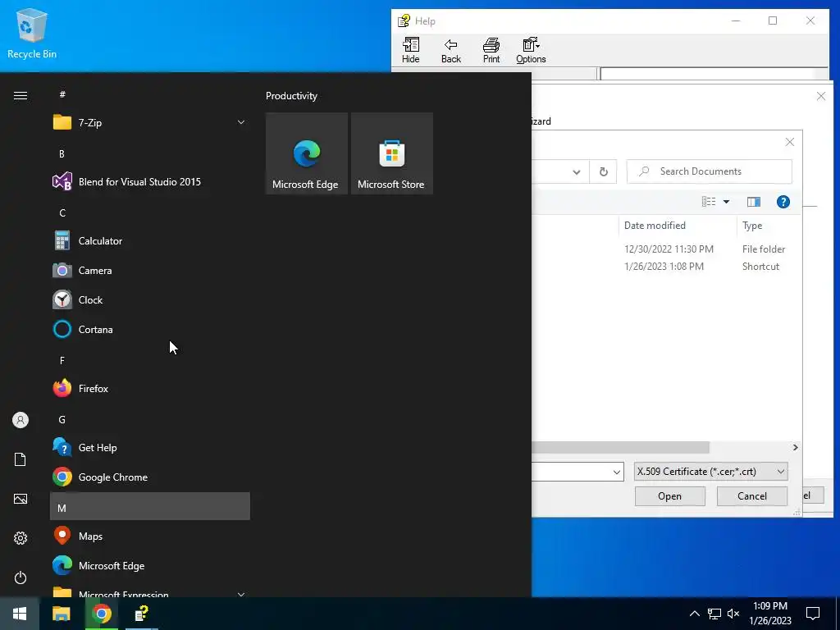Viewport: 840px width, 630px height.
Task: Click the C letter header
Action: [x=62, y=213]
